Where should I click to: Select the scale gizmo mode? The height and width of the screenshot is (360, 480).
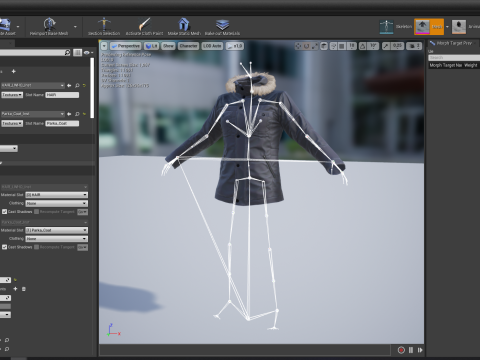tap(315, 46)
